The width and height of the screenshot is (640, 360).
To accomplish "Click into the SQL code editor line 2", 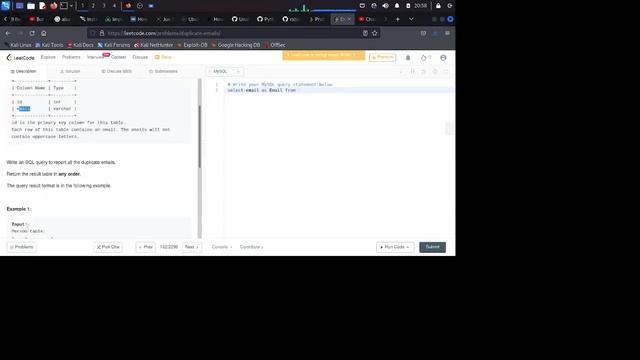I will click(x=339, y=90).
